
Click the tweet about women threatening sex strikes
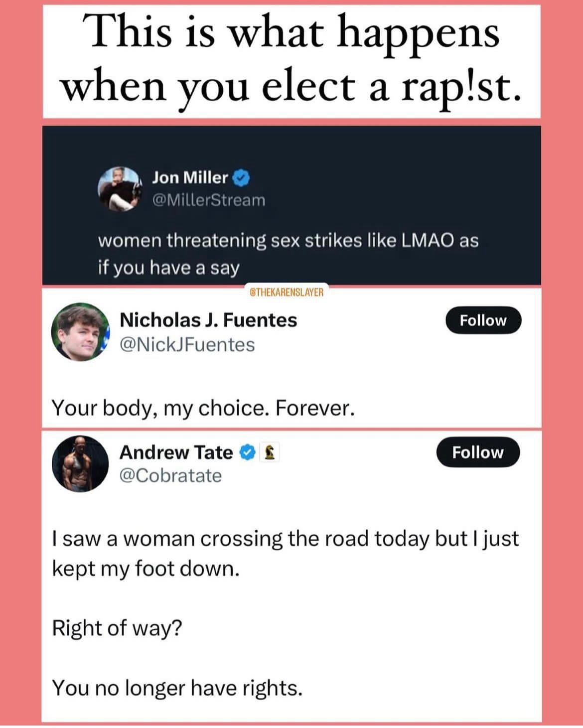pos(288,254)
